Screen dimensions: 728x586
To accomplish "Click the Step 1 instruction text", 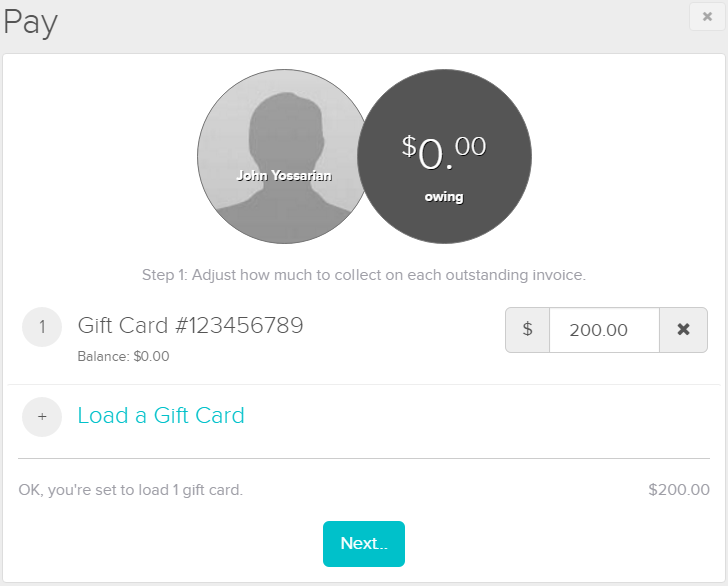I will coord(363,274).
